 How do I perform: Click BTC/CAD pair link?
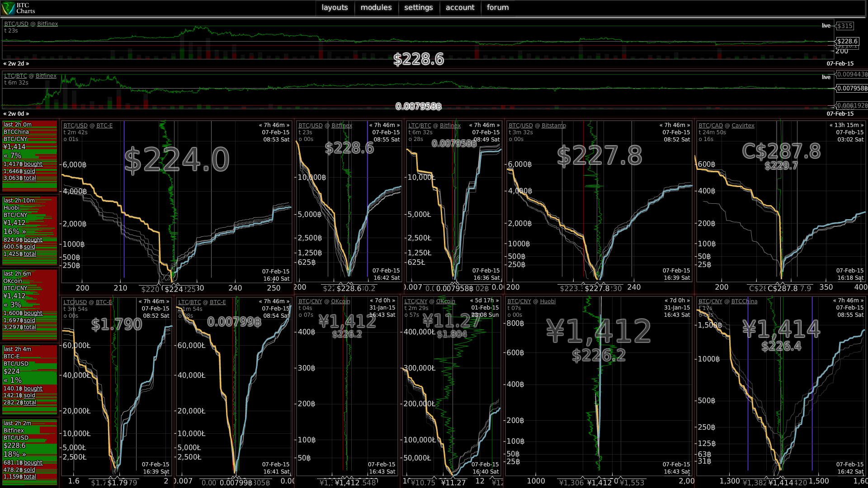tap(711, 126)
